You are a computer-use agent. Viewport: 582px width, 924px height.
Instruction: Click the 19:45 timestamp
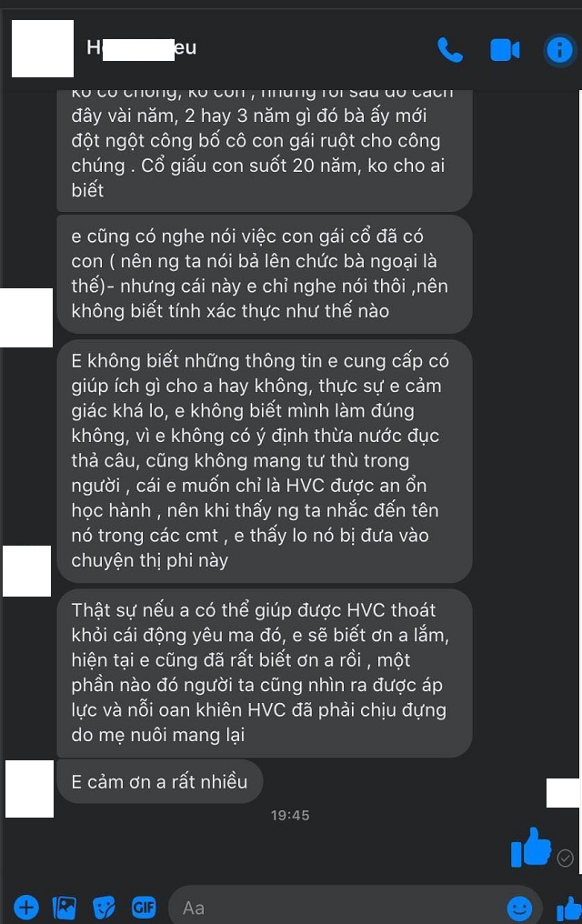tap(290, 815)
